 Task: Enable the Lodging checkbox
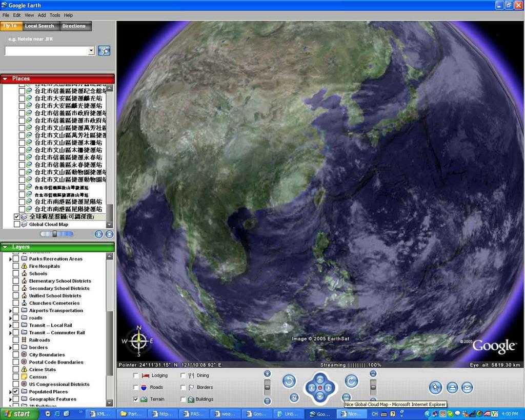(136, 375)
